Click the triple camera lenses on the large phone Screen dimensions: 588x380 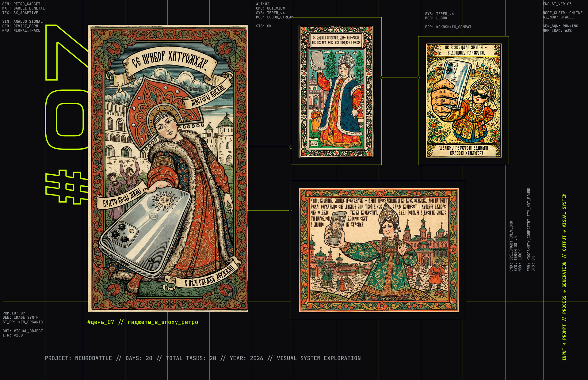point(121,233)
